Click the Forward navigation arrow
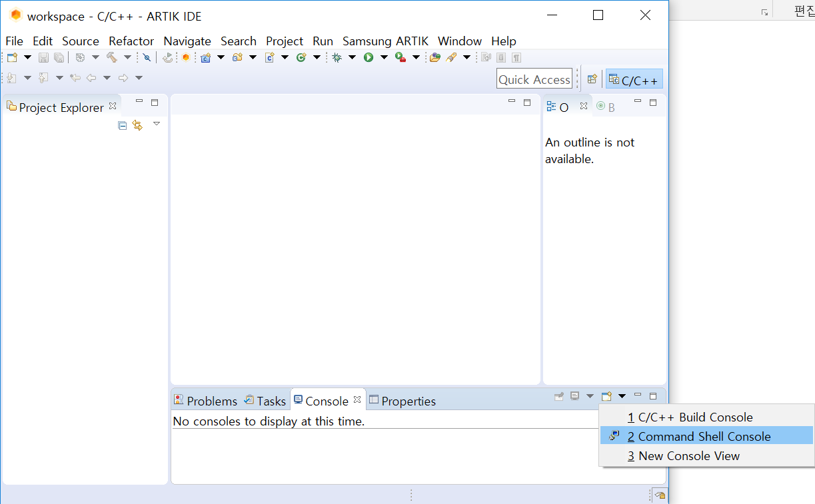 123,78
